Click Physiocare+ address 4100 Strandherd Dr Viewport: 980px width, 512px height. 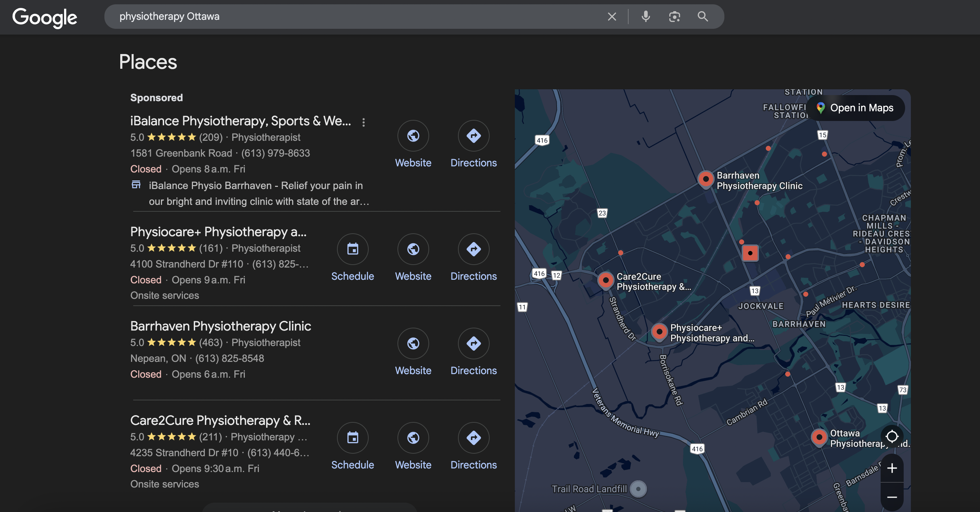tap(186, 264)
